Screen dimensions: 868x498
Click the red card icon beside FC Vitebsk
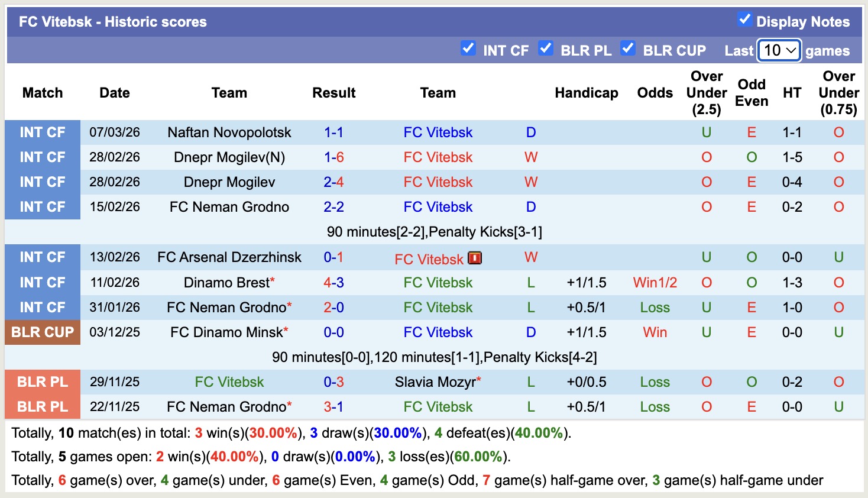click(x=475, y=258)
